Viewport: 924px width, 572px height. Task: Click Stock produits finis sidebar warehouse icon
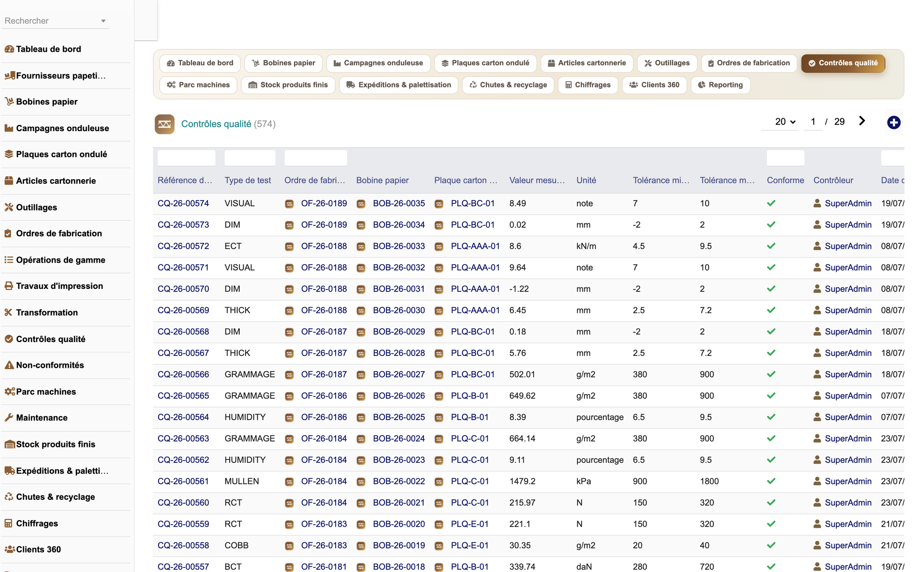pyautogui.click(x=9, y=444)
